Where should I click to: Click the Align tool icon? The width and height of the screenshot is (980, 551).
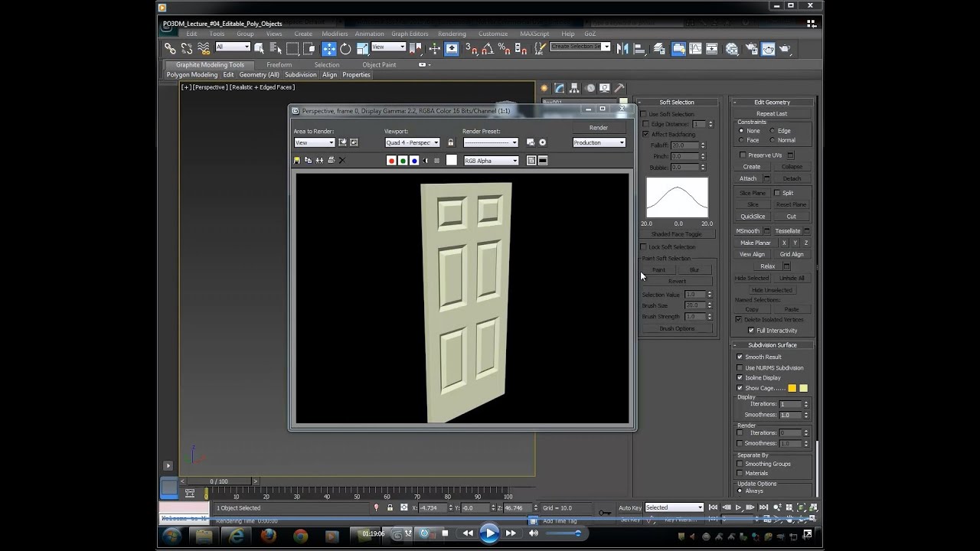pyautogui.click(x=639, y=48)
